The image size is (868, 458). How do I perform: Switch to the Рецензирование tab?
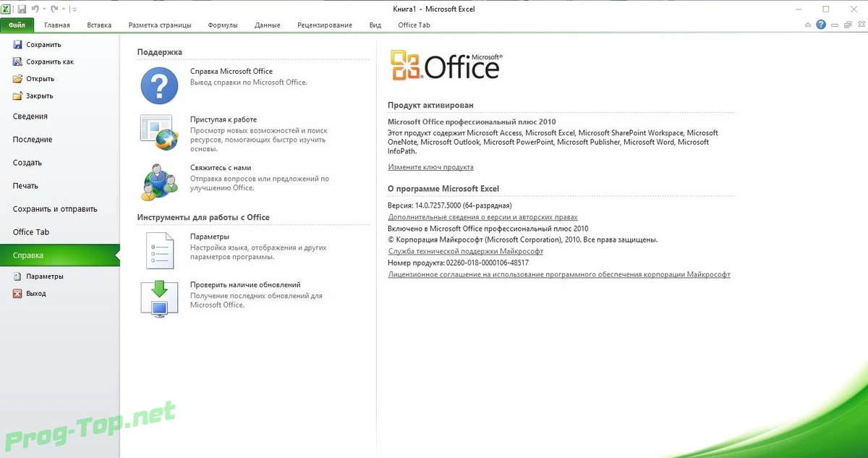coord(325,25)
